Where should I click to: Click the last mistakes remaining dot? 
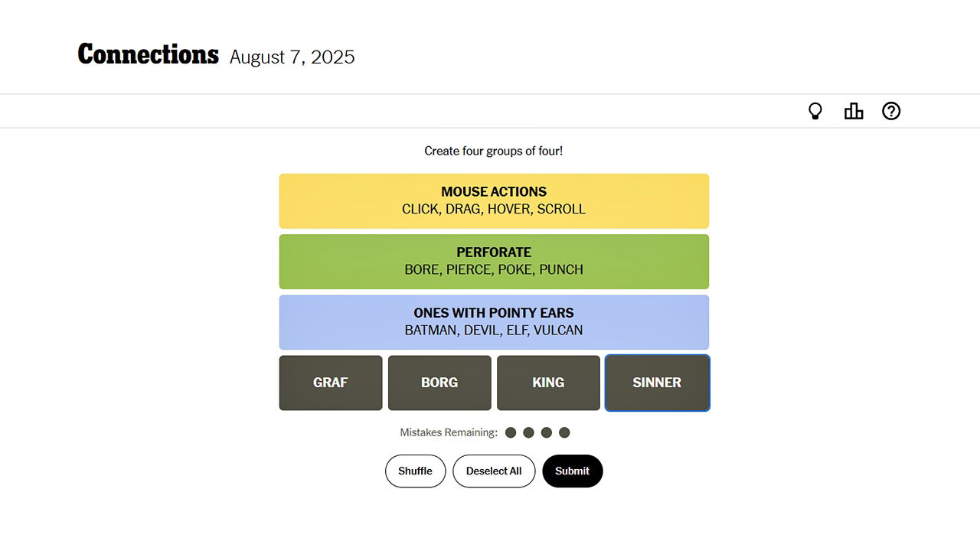564,432
